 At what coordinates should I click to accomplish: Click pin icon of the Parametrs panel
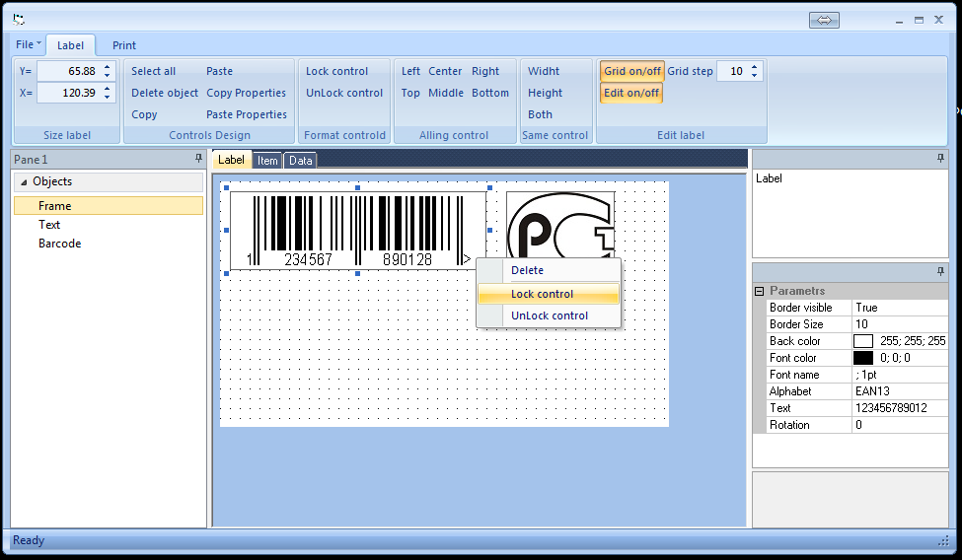coord(940,271)
